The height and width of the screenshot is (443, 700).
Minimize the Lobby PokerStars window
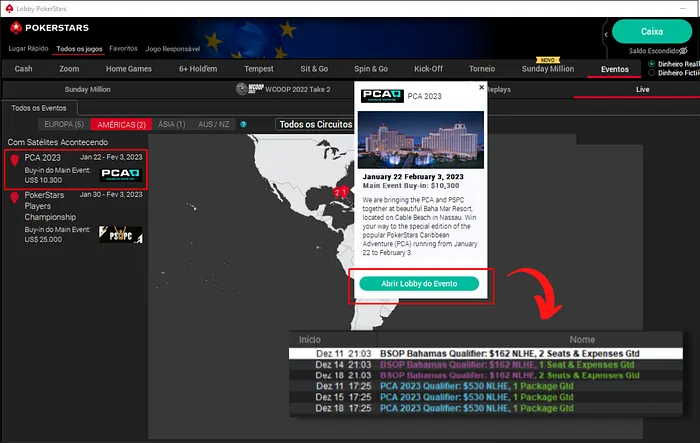683,8
